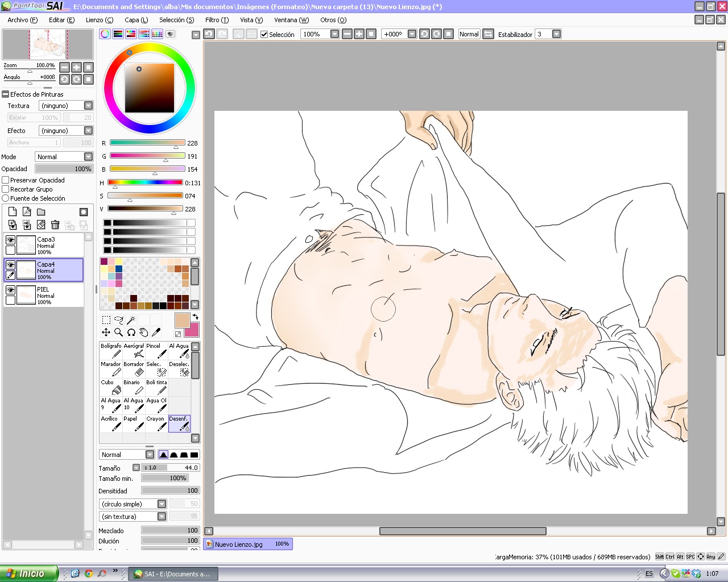Adjust the Opacidad 100% slider
The height and width of the screenshot is (582, 728).
[64, 169]
